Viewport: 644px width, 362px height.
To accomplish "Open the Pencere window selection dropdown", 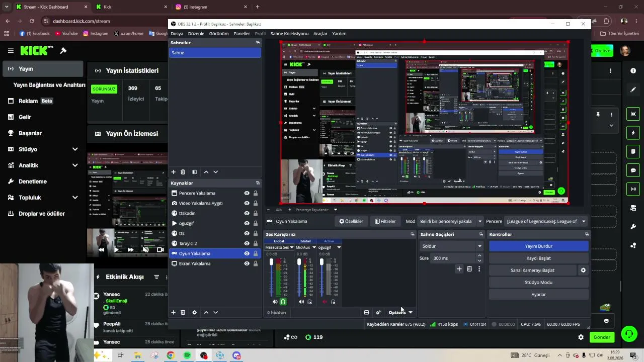I will (x=546, y=221).
